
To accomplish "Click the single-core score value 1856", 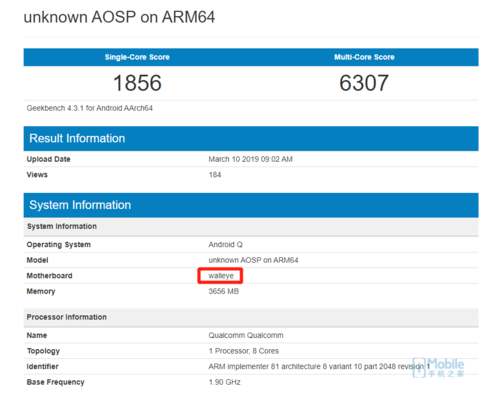I will [137, 83].
